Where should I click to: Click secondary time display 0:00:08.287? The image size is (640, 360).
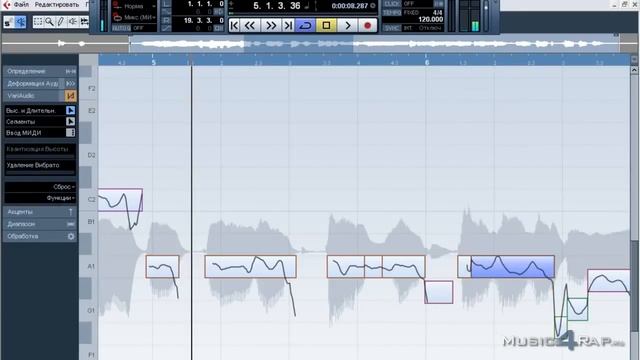coord(350,6)
